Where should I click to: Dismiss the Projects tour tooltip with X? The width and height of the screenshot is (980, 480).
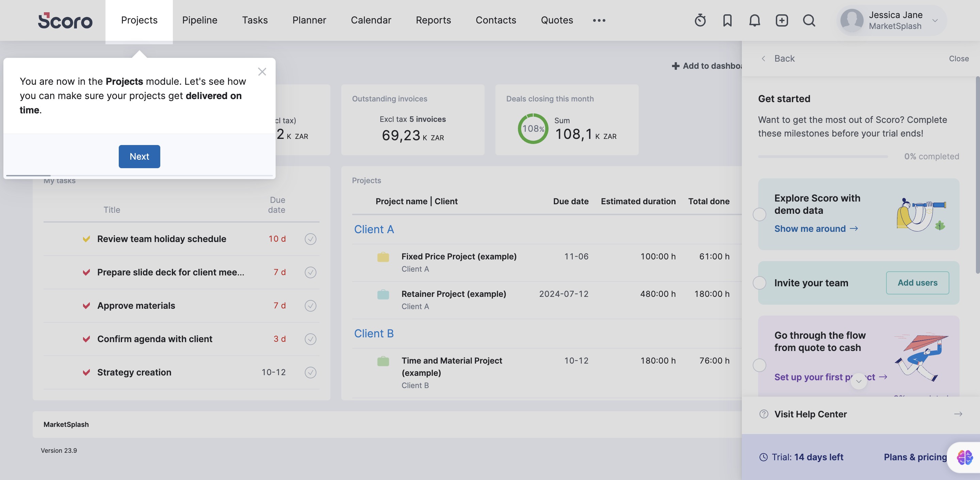point(262,71)
